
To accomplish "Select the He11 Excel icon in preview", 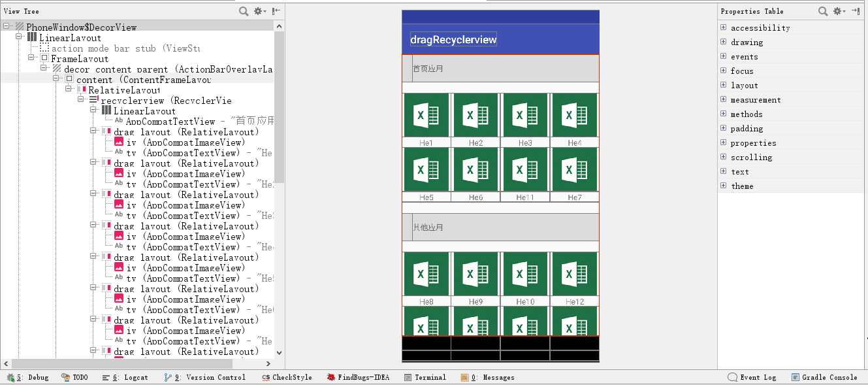I will (x=526, y=169).
